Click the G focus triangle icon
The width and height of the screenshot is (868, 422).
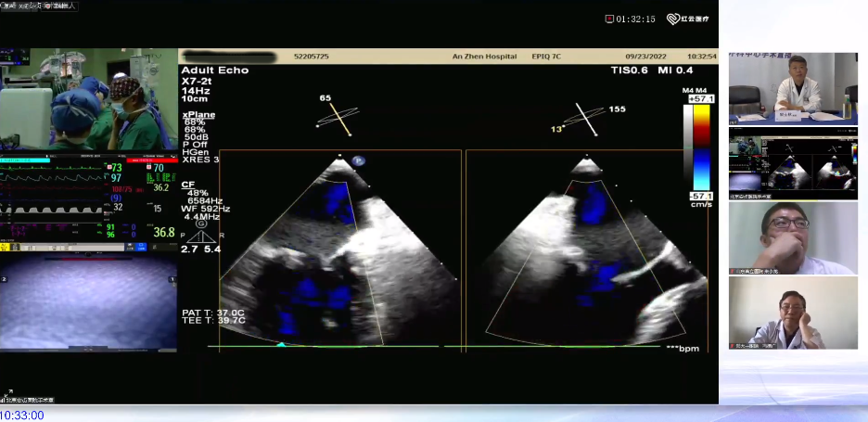[201, 225]
